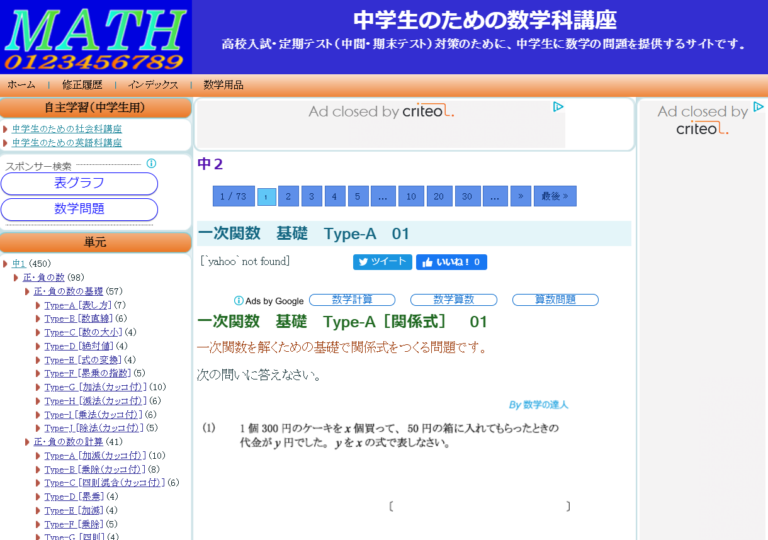Open Type-B [数直線] (6) link
768x540 pixels.
pos(78,319)
